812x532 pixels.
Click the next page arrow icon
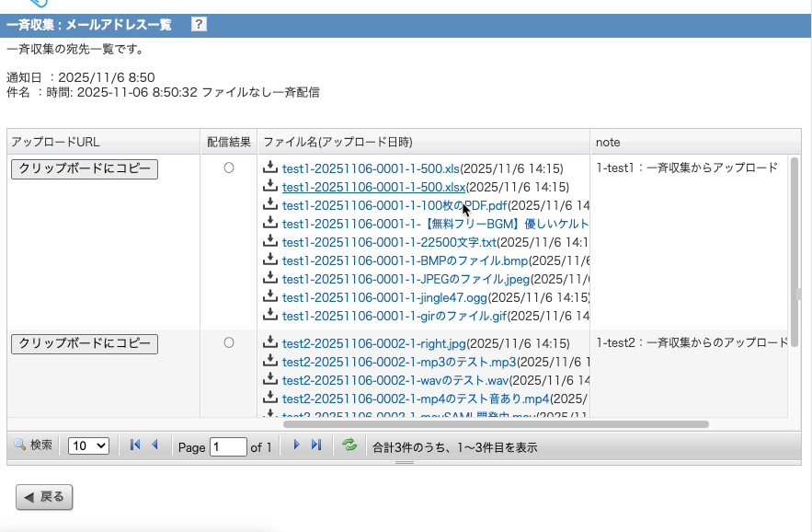click(296, 445)
